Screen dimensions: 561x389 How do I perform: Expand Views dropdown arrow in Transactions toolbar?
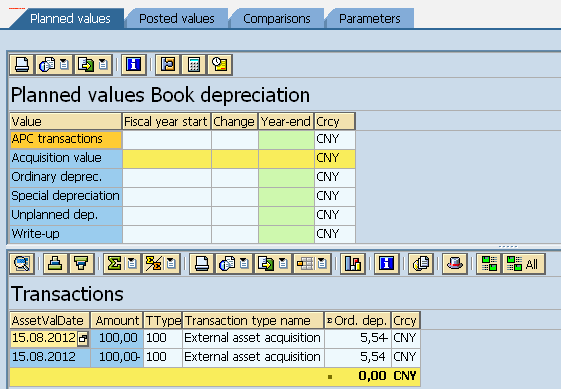click(x=245, y=264)
